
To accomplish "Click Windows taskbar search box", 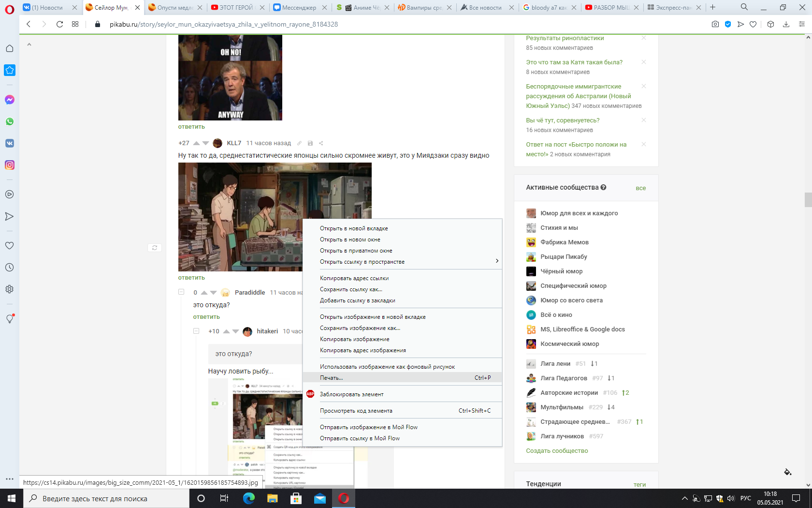I will point(106,498).
